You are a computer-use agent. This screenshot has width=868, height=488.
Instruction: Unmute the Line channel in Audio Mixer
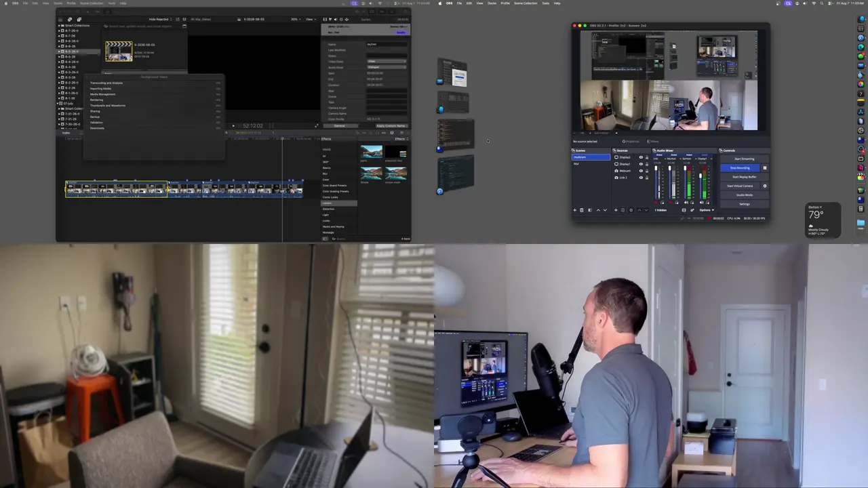click(656, 203)
